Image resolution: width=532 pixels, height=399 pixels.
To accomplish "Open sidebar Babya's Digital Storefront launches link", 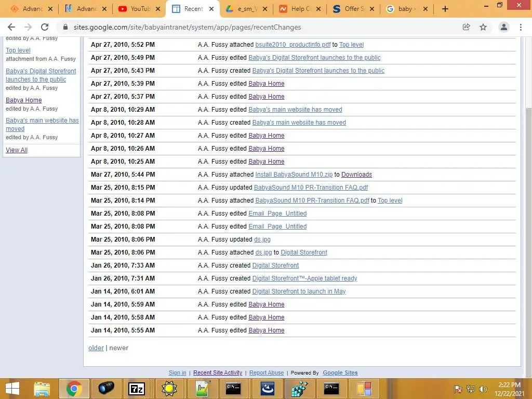I will point(41,75).
